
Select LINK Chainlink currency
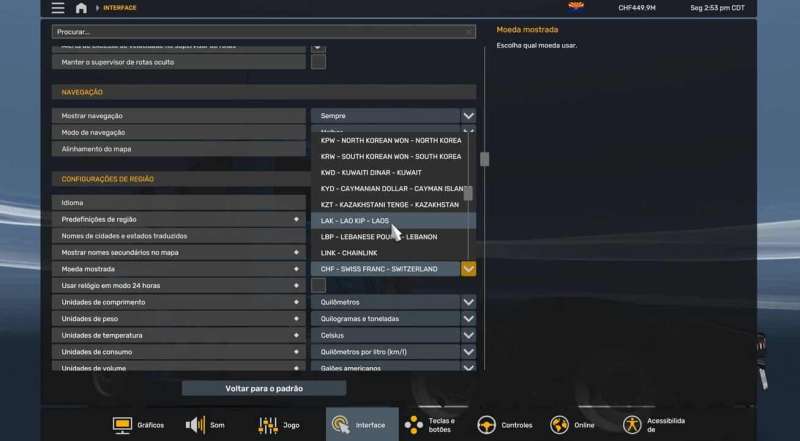(x=389, y=253)
